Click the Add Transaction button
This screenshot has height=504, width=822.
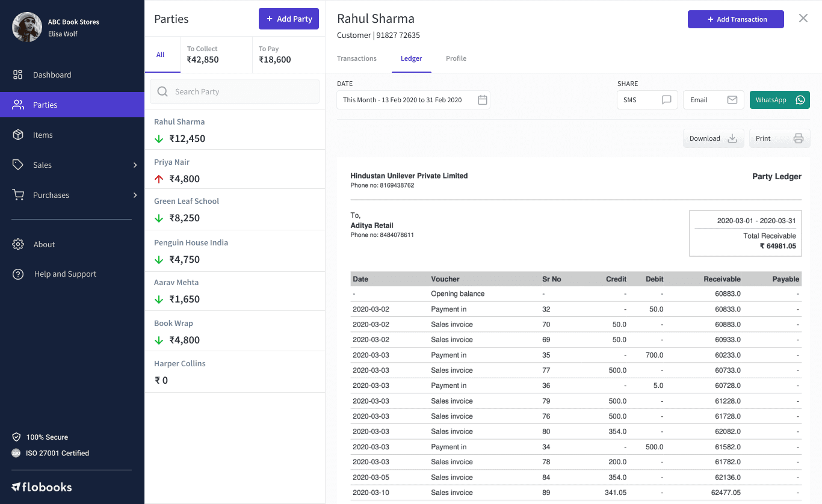tap(736, 19)
